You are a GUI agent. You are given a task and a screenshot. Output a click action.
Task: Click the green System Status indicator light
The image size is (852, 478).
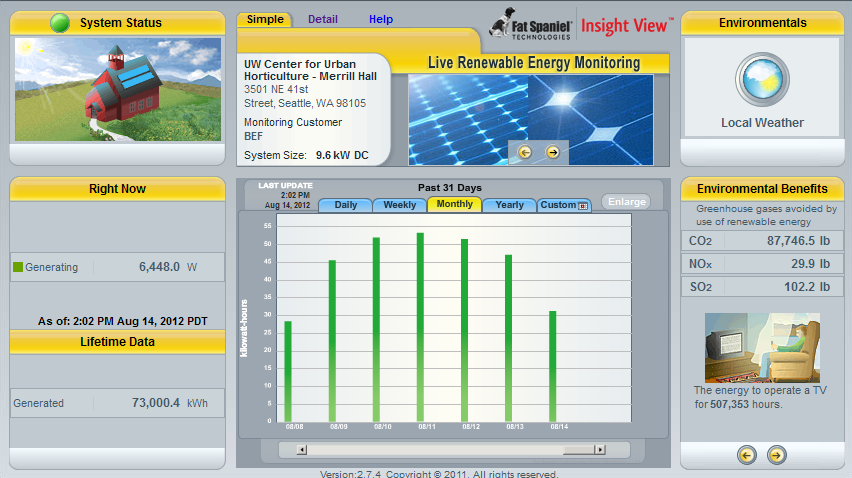pyautogui.click(x=61, y=22)
